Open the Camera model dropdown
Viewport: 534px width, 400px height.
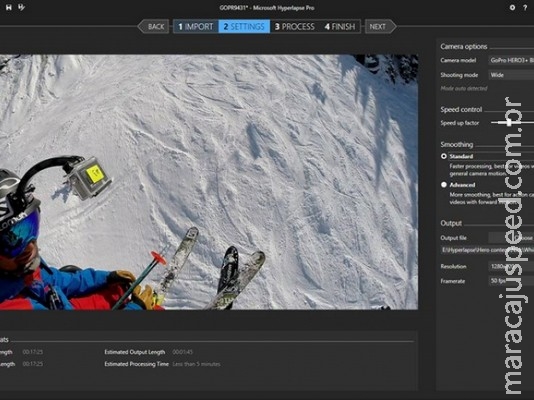point(511,60)
